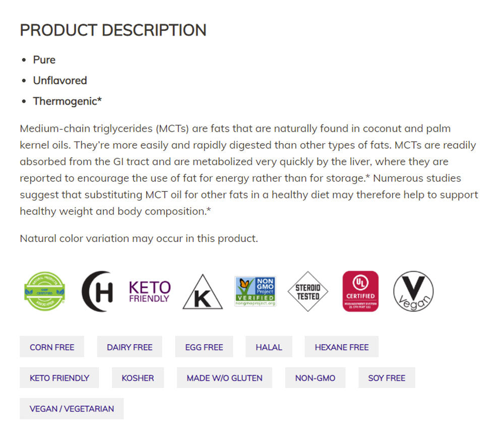Click the Kosher triangle K icon
The image size is (504, 440).
click(x=202, y=292)
